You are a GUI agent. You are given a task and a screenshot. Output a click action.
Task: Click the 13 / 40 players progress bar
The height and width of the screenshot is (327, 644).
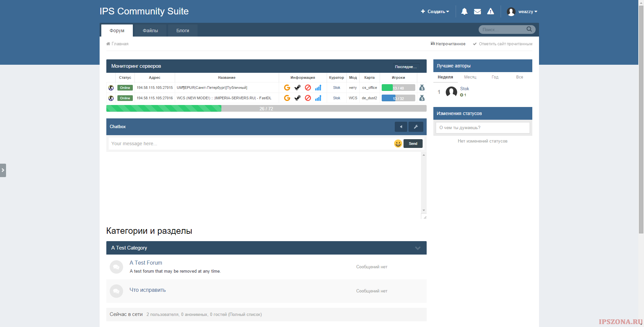(398, 88)
